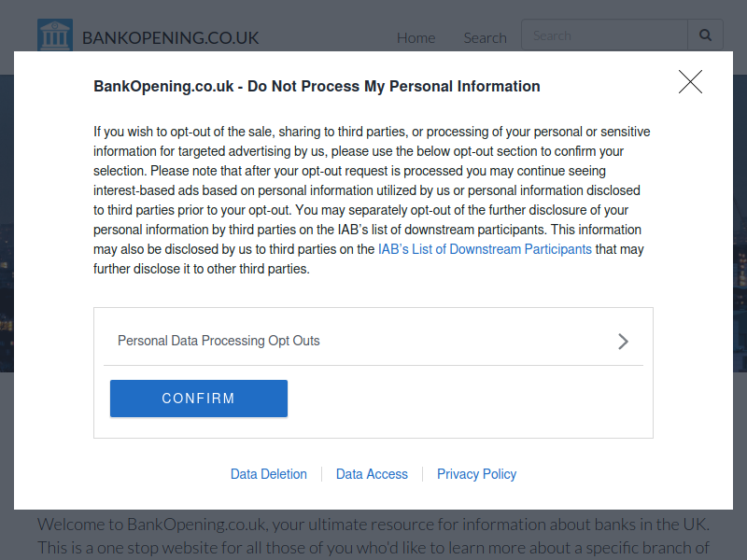Screen dimensions: 747x560
Task: Click the opt-out explanation paragraph text
Action: point(373,200)
